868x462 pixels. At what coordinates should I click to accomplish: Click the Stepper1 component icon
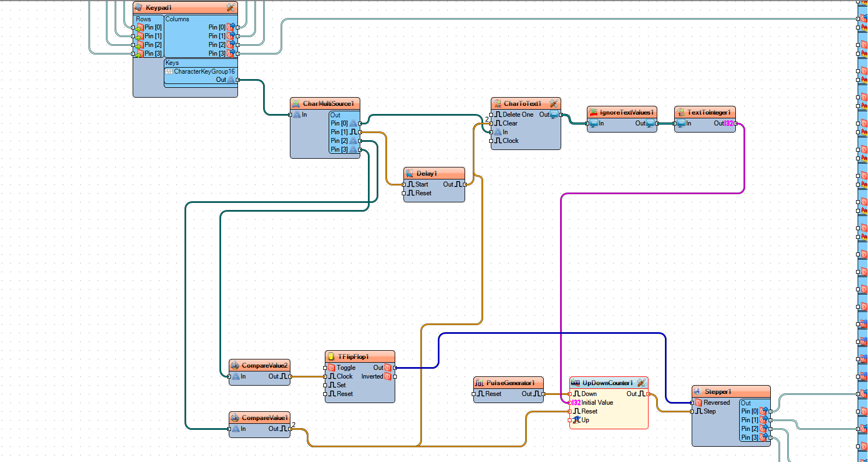click(698, 392)
